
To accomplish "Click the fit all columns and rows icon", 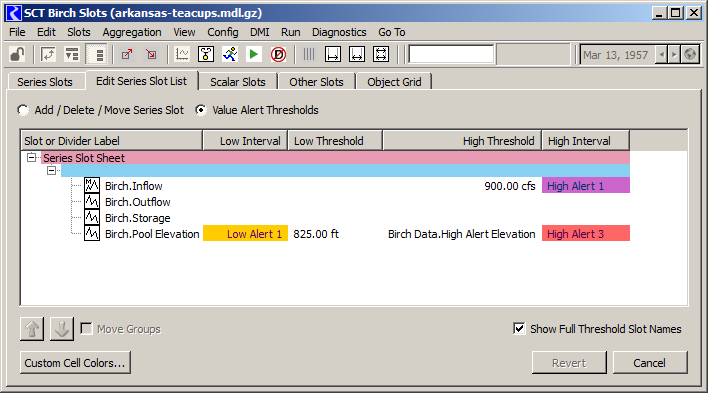I will 381,55.
